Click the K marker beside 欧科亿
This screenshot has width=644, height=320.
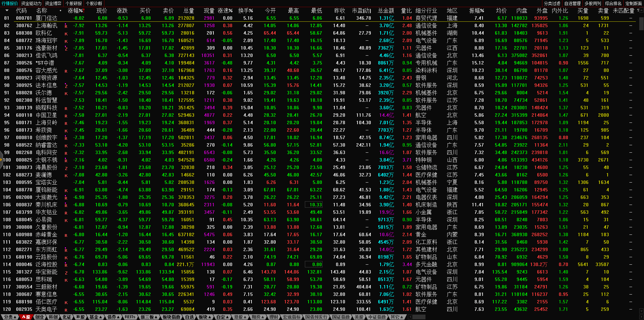point(66,34)
